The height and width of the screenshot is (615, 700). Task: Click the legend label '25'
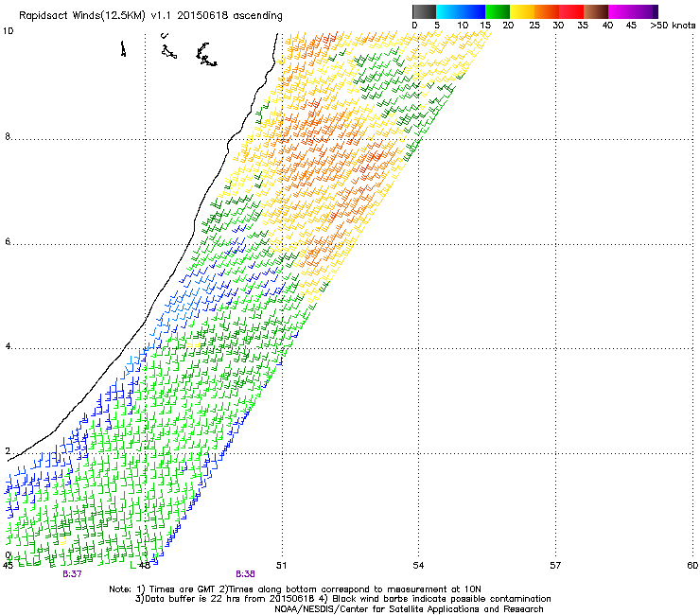tap(534, 26)
